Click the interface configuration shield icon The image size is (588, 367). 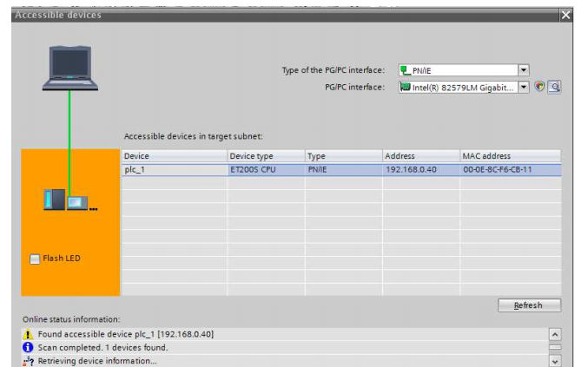point(539,87)
